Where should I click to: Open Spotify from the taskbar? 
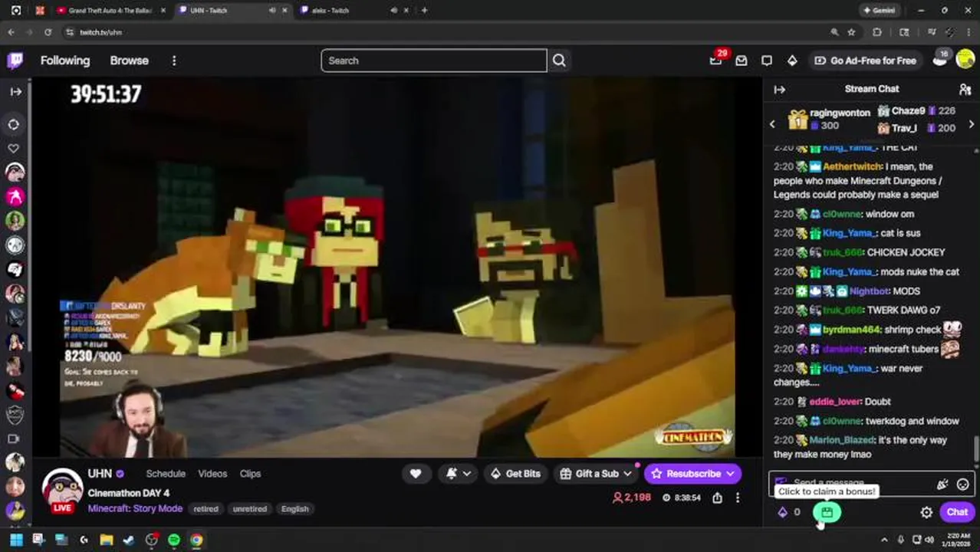point(174,540)
